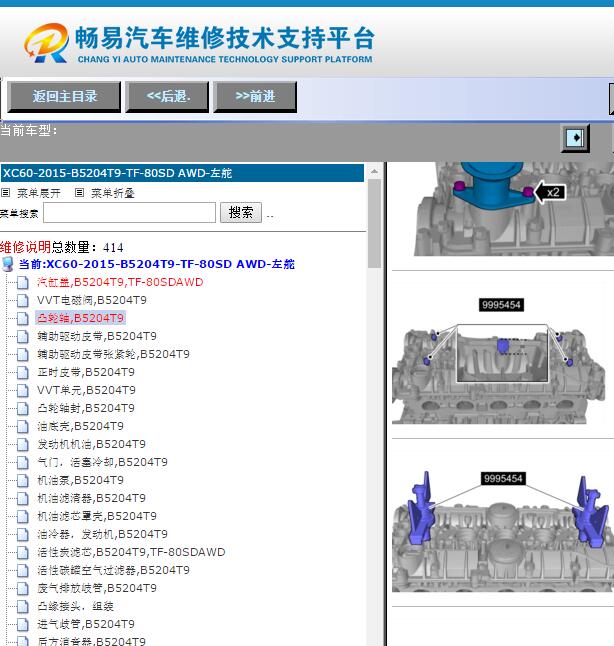614x646 pixels.
Task: Click document icon beside 辅助驱动皮带张紧轮
Action: tap(23, 354)
